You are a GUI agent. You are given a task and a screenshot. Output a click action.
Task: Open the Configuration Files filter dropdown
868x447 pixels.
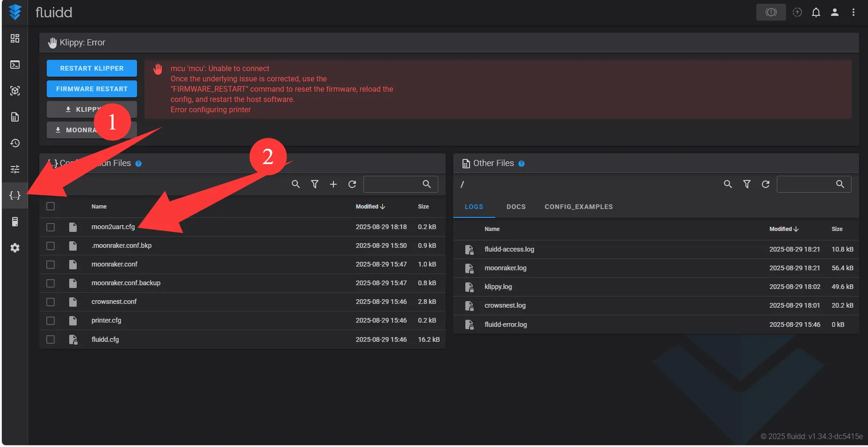(315, 184)
